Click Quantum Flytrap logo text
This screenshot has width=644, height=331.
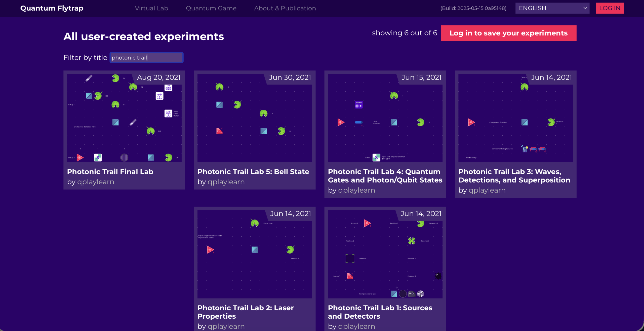click(x=52, y=8)
